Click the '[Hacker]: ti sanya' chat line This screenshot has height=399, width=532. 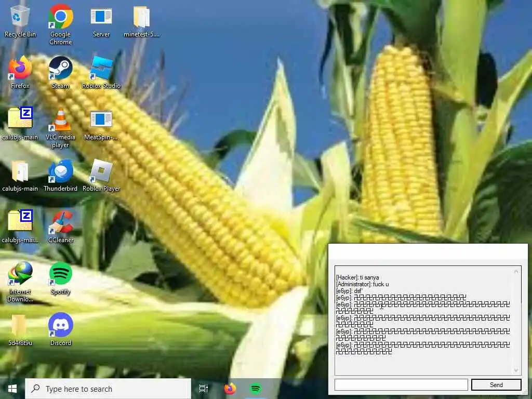[x=357, y=277]
